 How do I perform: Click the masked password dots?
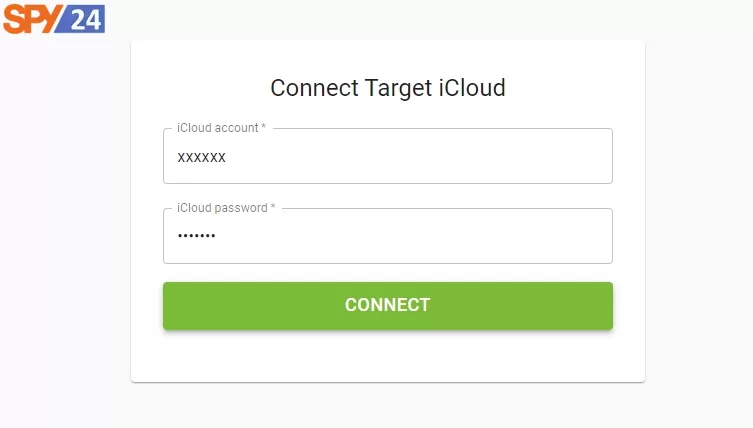(196, 235)
